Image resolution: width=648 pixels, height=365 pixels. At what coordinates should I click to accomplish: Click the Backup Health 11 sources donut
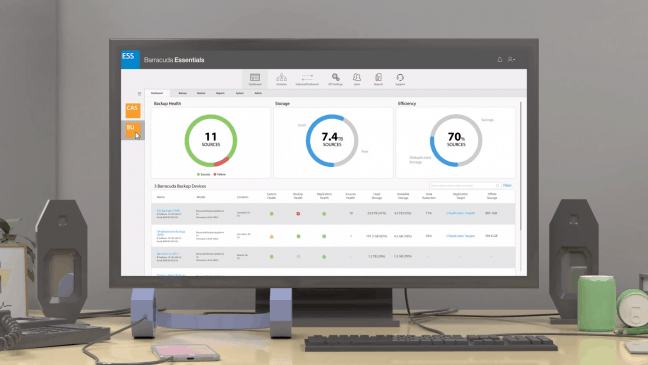tap(211, 141)
